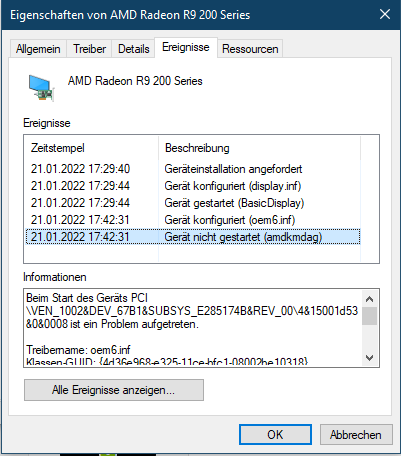Click the AMD Radeon display adapter icon
401x456 pixels.
pos(41,88)
